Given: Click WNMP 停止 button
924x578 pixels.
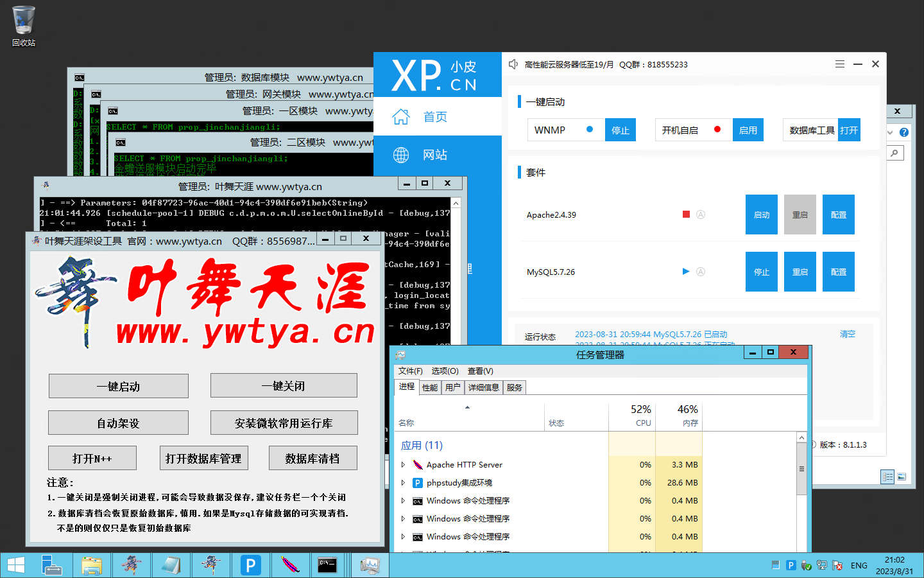Looking at the screenshot, I should click(620, 130).
